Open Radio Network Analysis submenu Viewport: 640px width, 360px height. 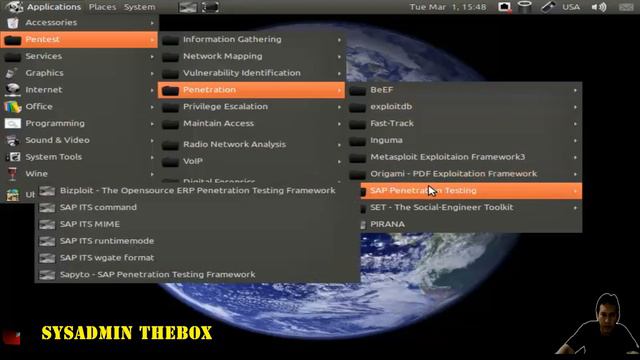click(251, 144)
